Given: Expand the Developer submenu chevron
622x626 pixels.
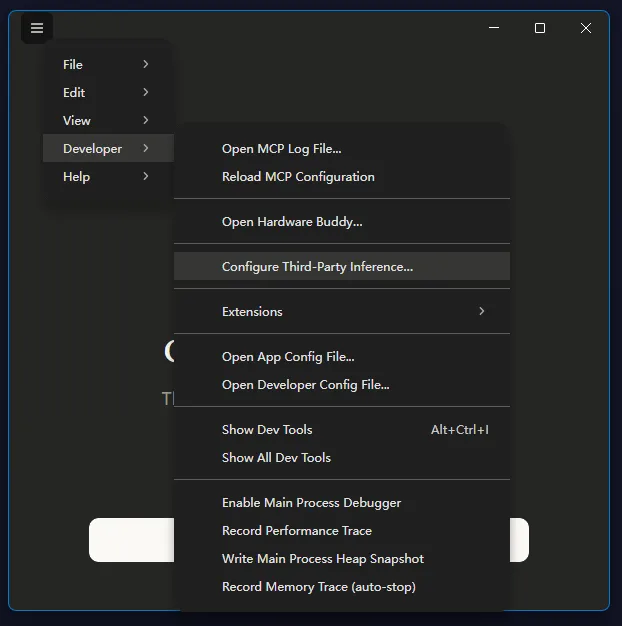Looking at the screenshot, I should (x=146, y=148).
